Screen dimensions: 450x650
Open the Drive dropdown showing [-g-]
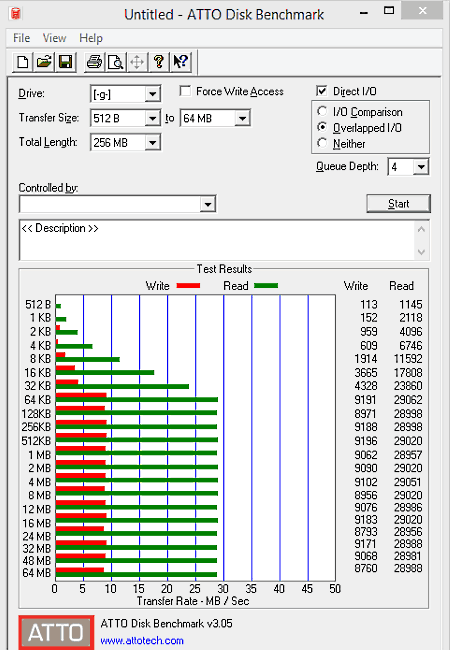152,94
